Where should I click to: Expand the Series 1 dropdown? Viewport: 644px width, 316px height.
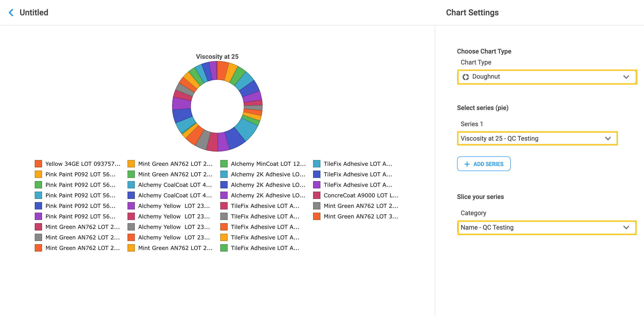(x=608, y=138)
